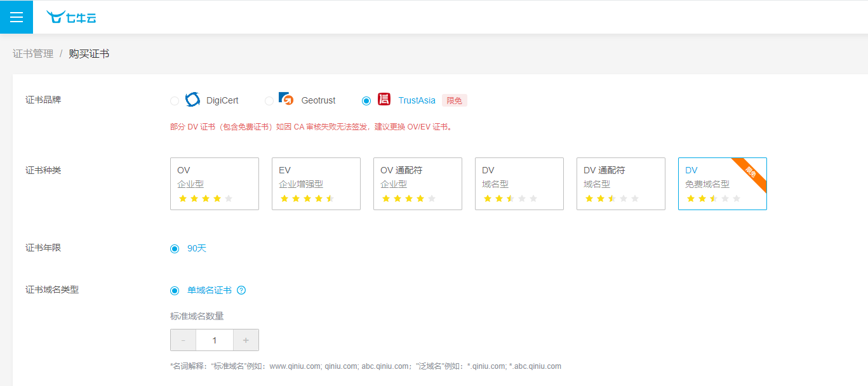Select the 单域名证书 radio option
Viewport: 868px width, 386px height.
click(x=175, y=290)
